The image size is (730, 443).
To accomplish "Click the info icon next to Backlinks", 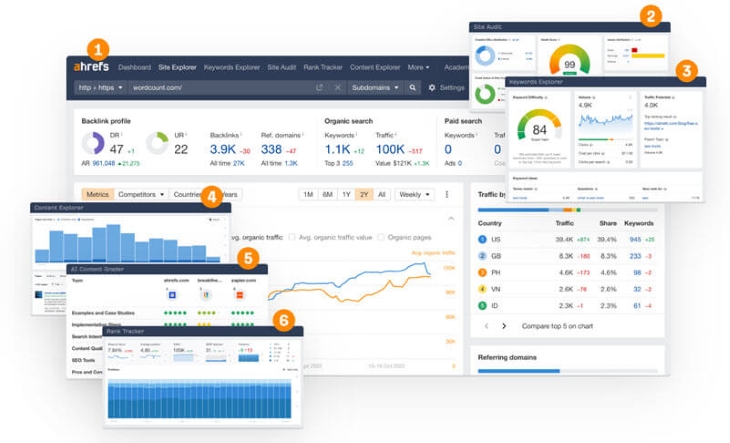I will click(241, 134).
